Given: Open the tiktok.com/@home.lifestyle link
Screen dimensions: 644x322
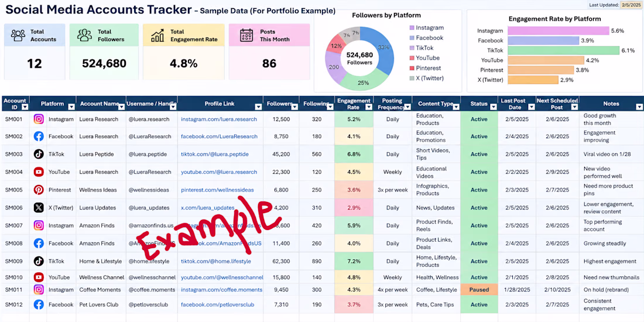Looking at the screenshot, I should [x=216, y=261].
